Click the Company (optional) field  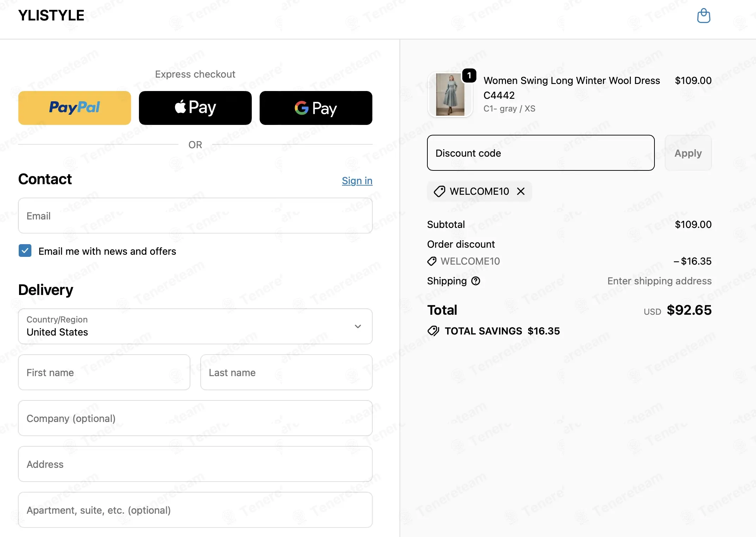point(195,418)
